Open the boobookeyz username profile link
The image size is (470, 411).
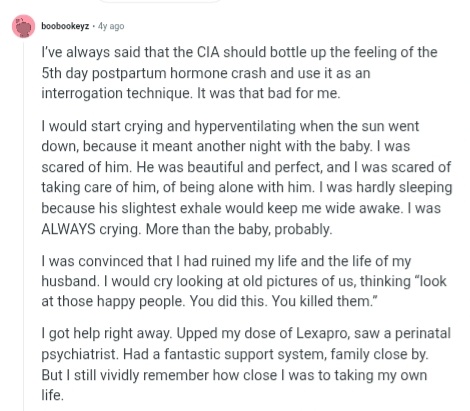65,26
